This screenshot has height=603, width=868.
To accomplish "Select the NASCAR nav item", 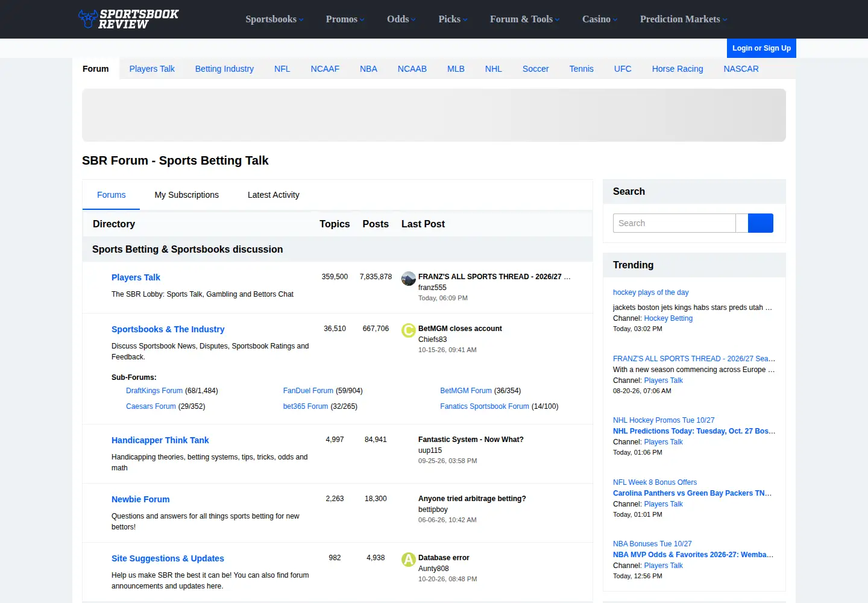I will tap(741, 69).
